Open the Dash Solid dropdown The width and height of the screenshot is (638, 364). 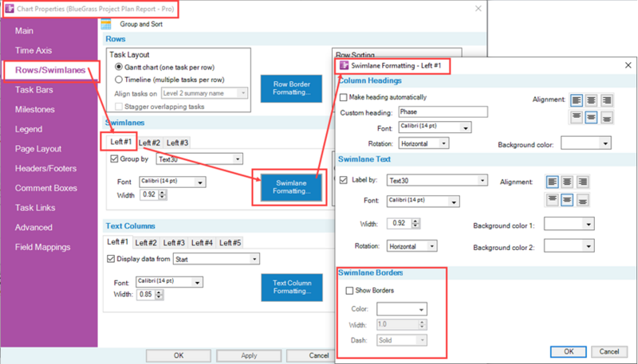pyautogui.click(x=402, y=340)
